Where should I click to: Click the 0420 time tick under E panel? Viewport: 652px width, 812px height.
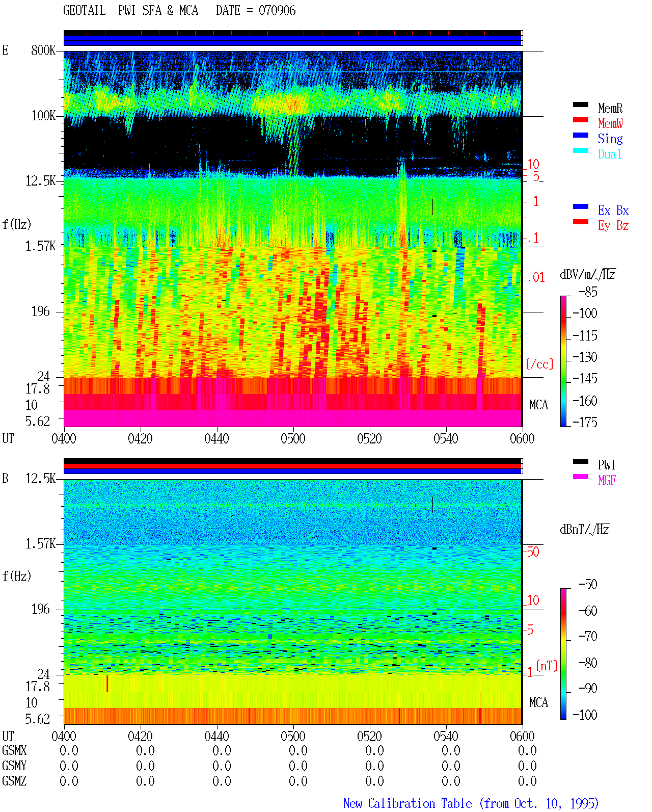click(x=140, y=438)
